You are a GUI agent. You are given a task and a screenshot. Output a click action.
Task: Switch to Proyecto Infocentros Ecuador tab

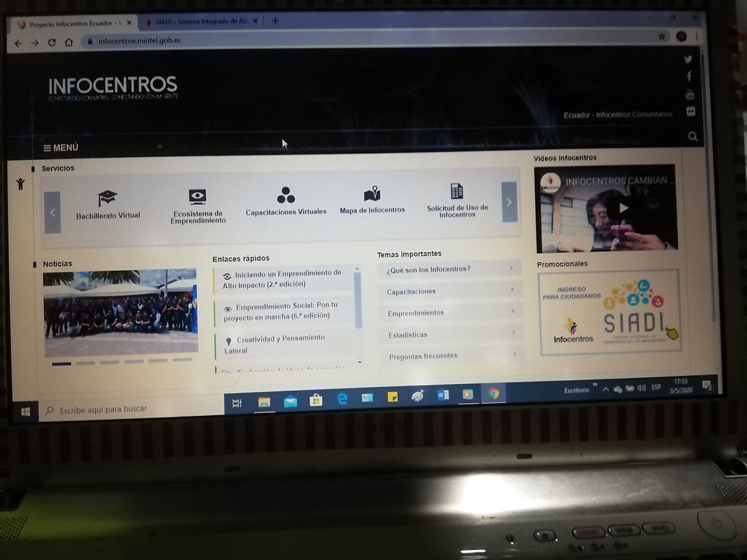pos(72,24)
